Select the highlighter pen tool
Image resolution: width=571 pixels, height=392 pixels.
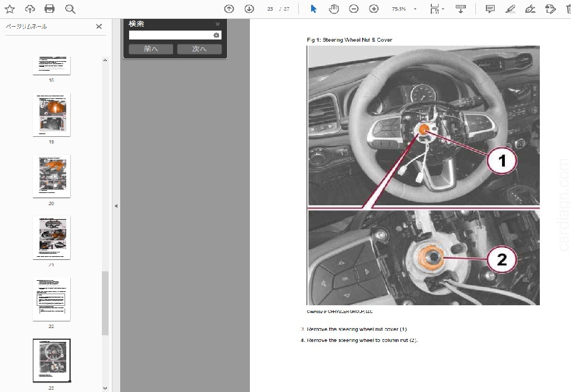tap(510, 9)
